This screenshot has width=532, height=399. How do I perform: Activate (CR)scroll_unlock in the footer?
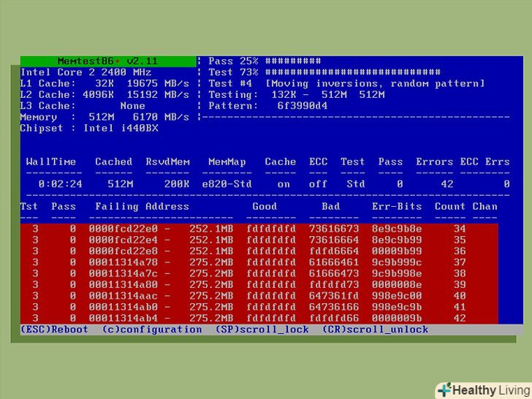(376, 330)
